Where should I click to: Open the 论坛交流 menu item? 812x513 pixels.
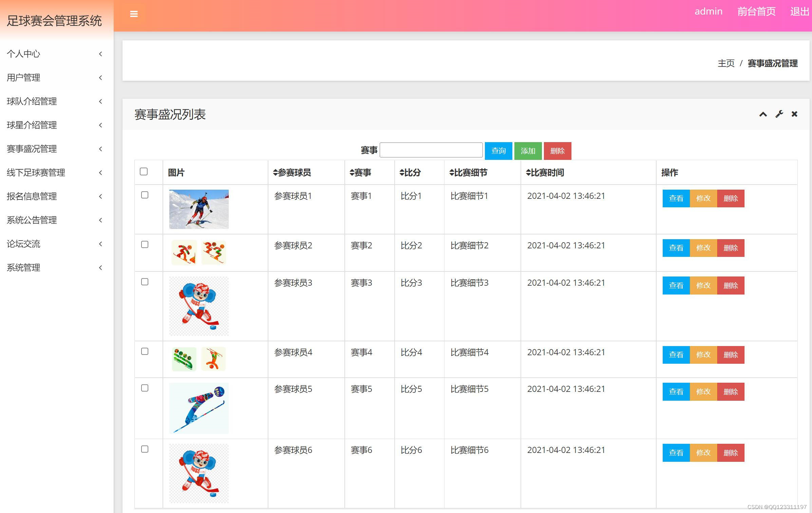click(24, 244)
